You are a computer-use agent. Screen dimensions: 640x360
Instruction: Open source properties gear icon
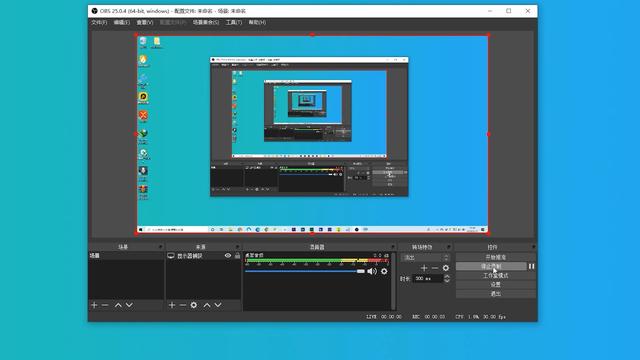(x=194, y=305)
